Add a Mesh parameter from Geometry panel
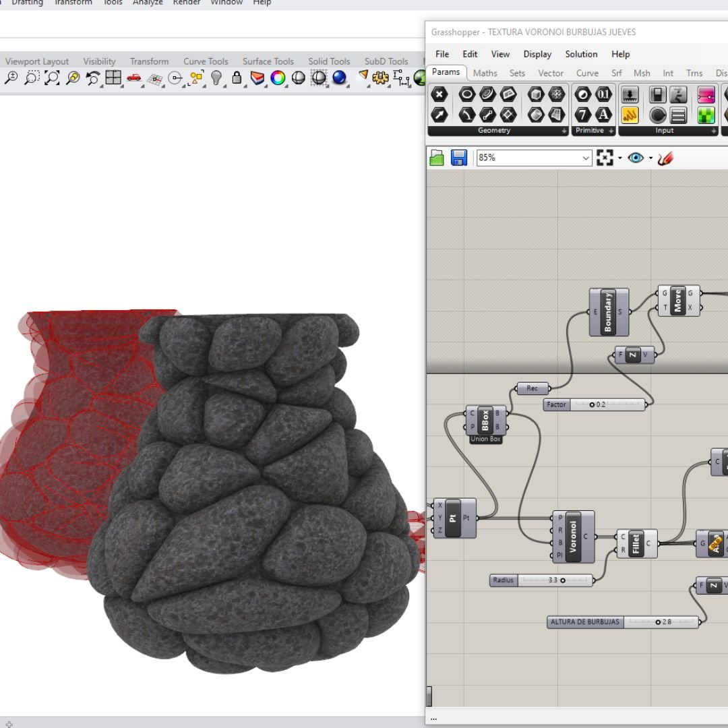Viewport: 728px width, 728px height. coord(556,95)
